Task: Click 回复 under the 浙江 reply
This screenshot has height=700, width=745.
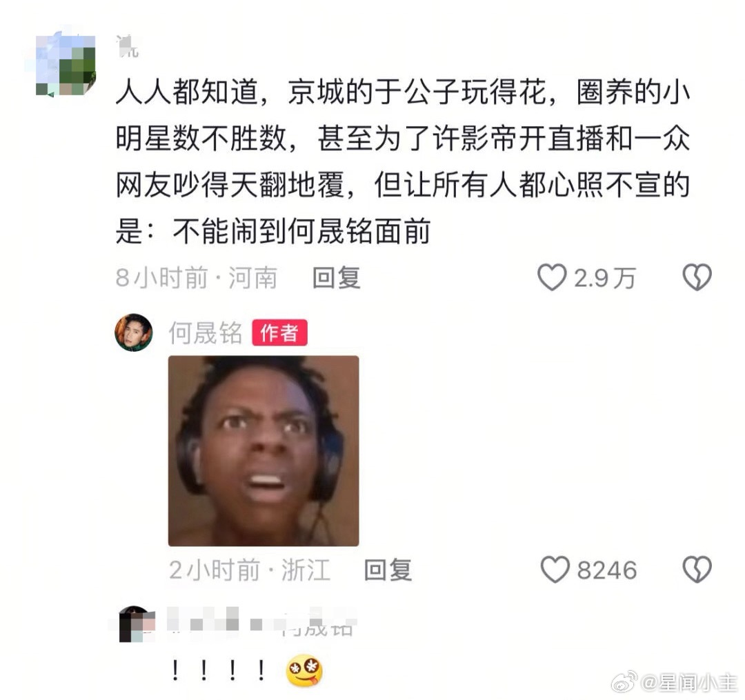Action: pos(388,570)
